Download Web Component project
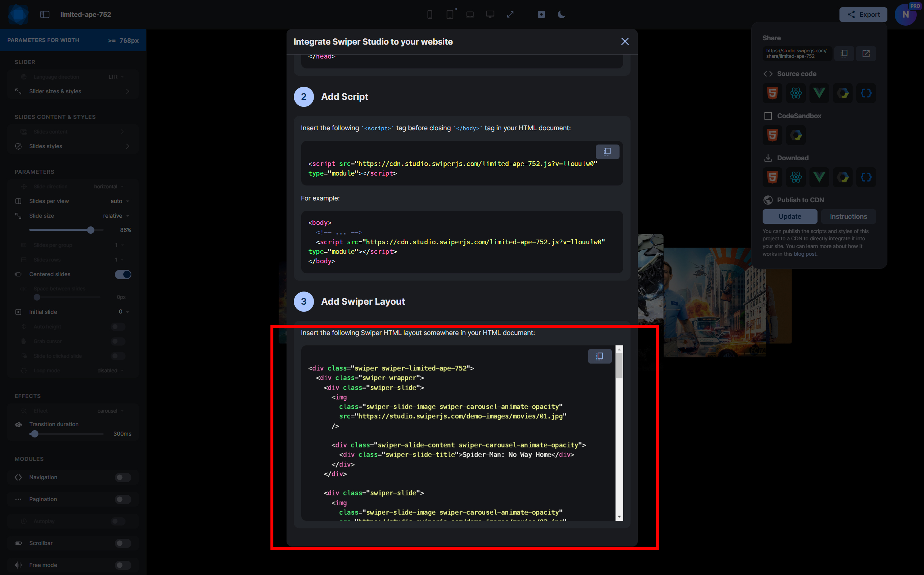Image resolution: width=924 pixels, height=575 pixels. point(843,177)
